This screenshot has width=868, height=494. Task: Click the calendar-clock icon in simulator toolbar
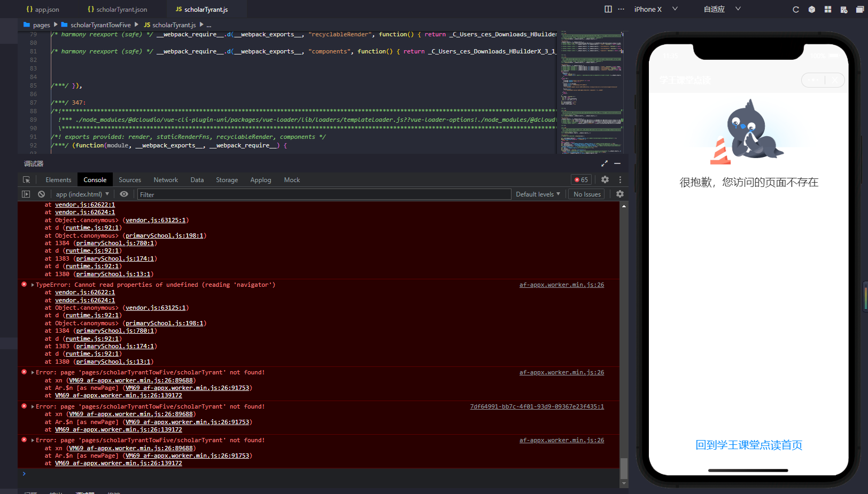(x=844, y=10)
